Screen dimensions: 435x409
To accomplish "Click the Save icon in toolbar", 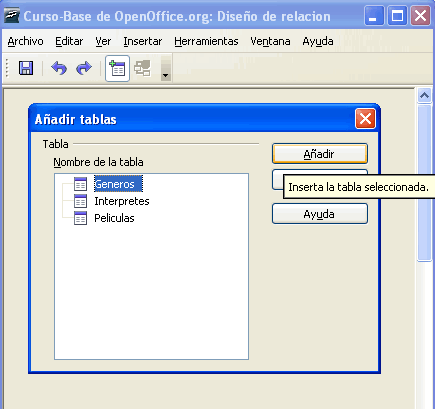I will (x=26, y=68).
